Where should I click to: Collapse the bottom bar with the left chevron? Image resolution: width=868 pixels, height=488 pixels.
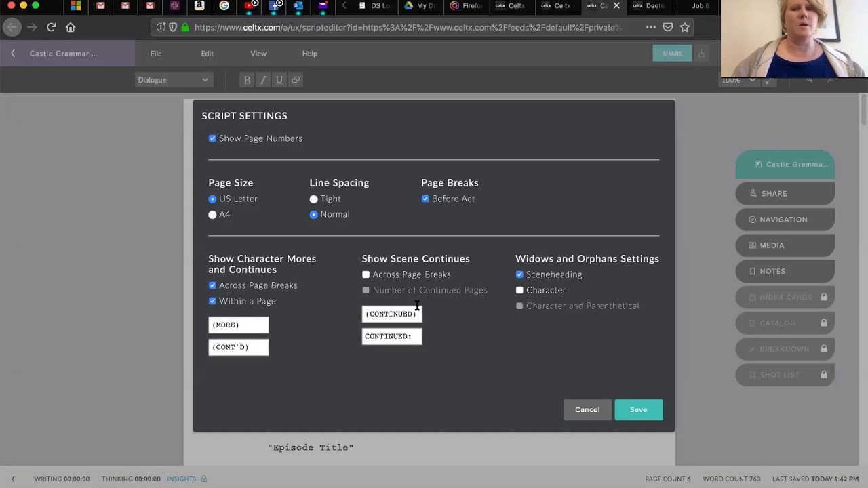click(13, 479)
